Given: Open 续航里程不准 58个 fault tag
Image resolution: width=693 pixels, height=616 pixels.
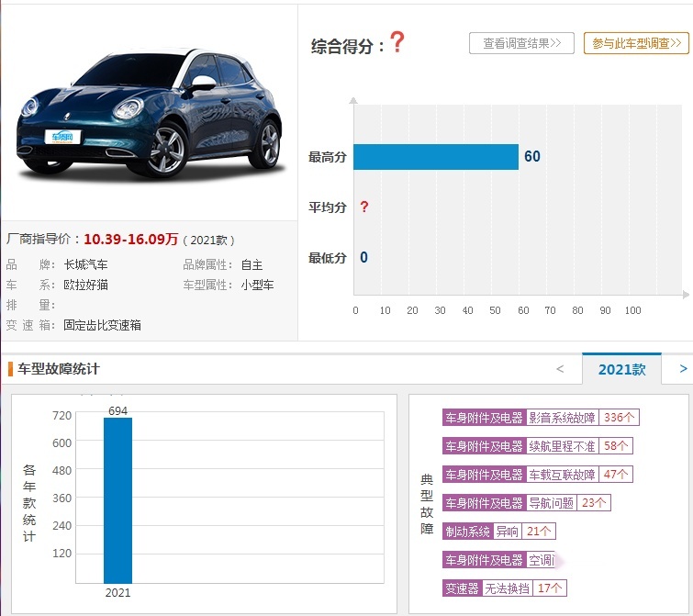Looking at the screenshot, I should click(x=538, y=446).
